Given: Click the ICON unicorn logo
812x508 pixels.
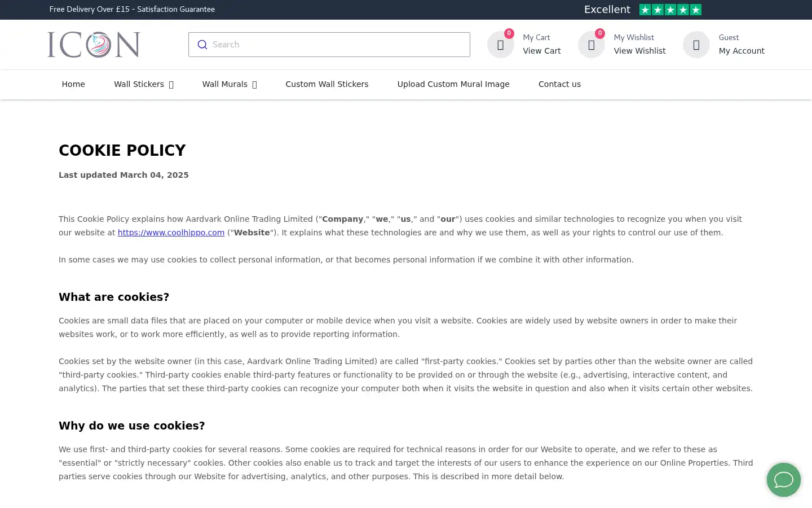Looking at the screenshot, I should click(94, 45).
